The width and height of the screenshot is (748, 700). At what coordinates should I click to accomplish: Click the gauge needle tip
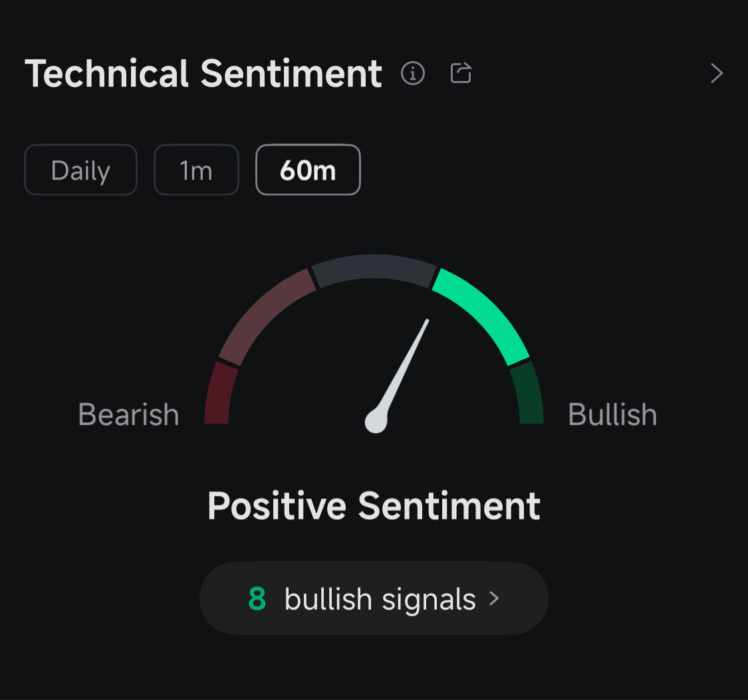click(427, 322)
